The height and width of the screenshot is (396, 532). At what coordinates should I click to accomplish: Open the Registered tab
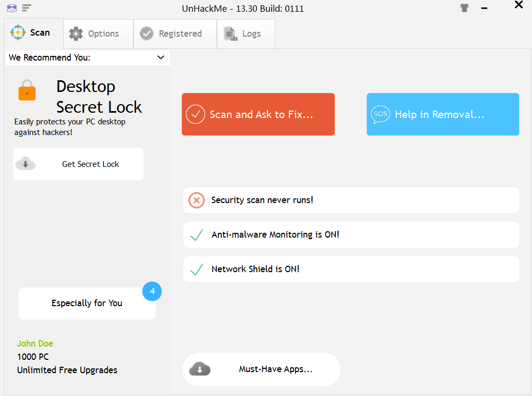[175, 33]
